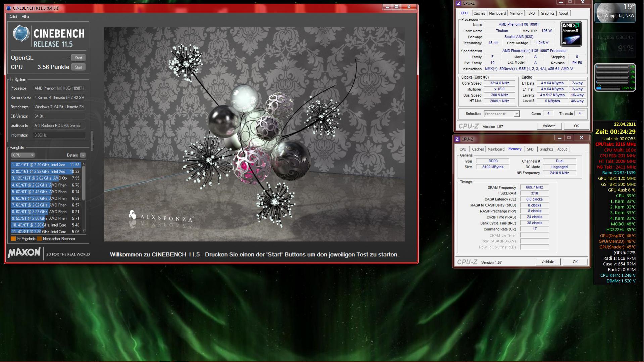Click the AMD Phenom II processor logo

point(571,34)
